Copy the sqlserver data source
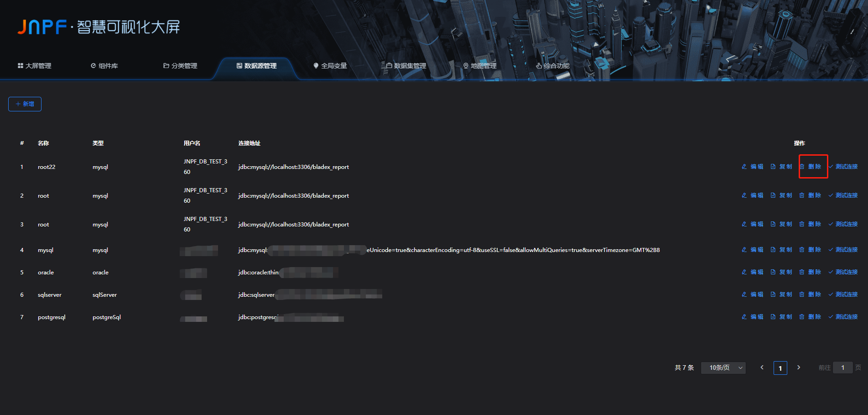This screenshot has height=415, width=868. 781,294
